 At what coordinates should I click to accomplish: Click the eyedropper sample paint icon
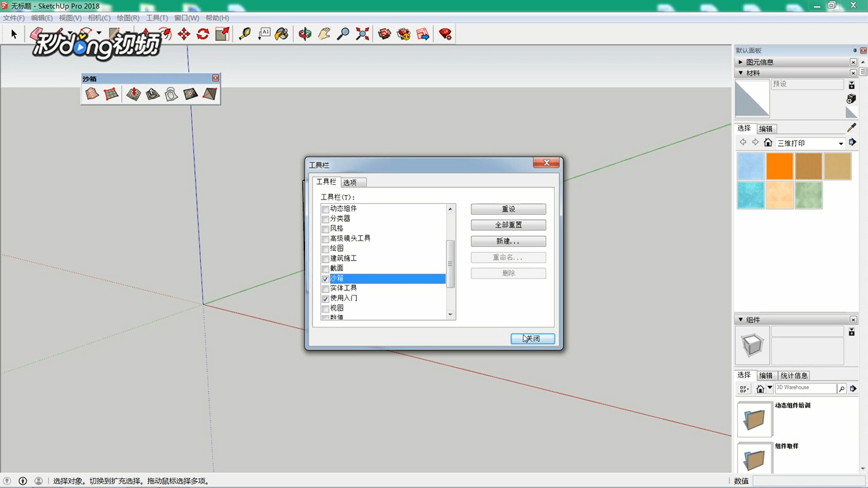[x=851, y=128]
